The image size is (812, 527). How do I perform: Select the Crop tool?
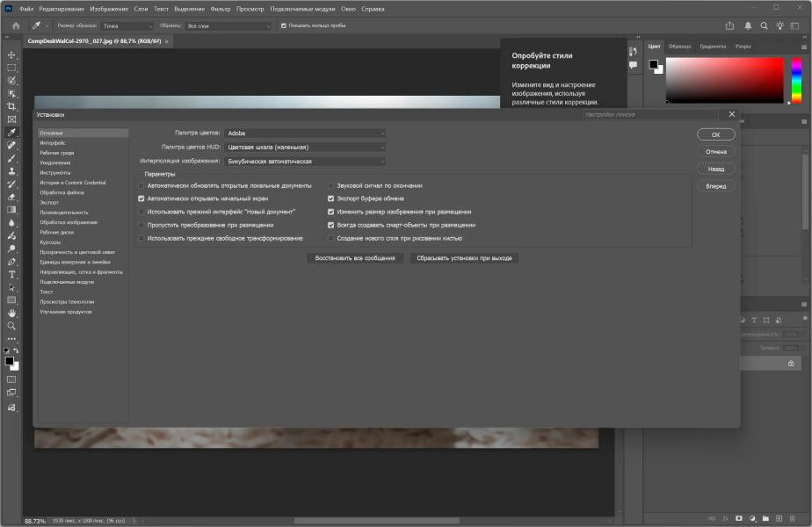point(11,105)
